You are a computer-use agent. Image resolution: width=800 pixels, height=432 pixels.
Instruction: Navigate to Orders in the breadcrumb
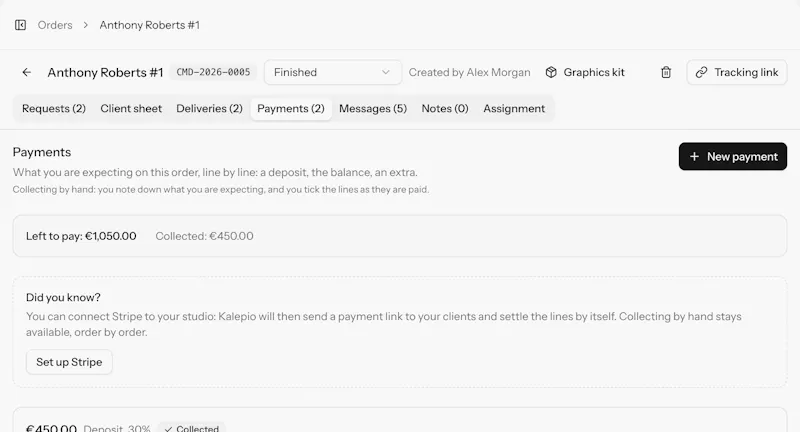pyautogui.click(x=55, y=25)
